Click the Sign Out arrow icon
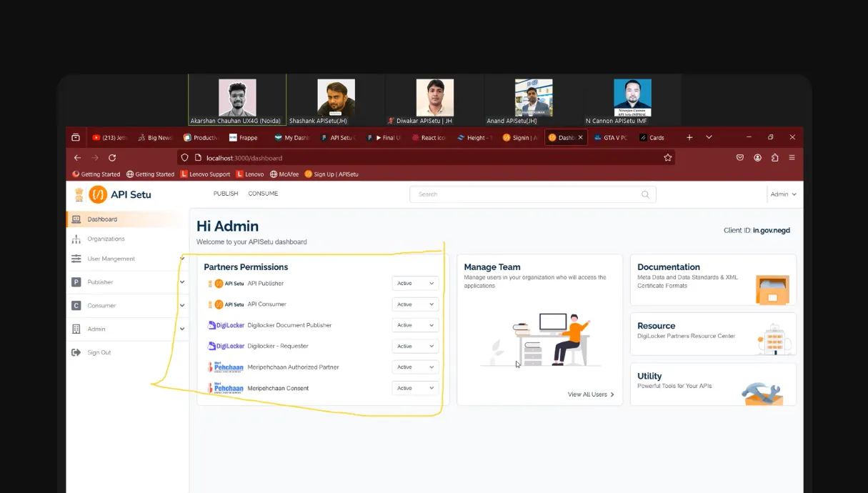 [x=76, y=353]
